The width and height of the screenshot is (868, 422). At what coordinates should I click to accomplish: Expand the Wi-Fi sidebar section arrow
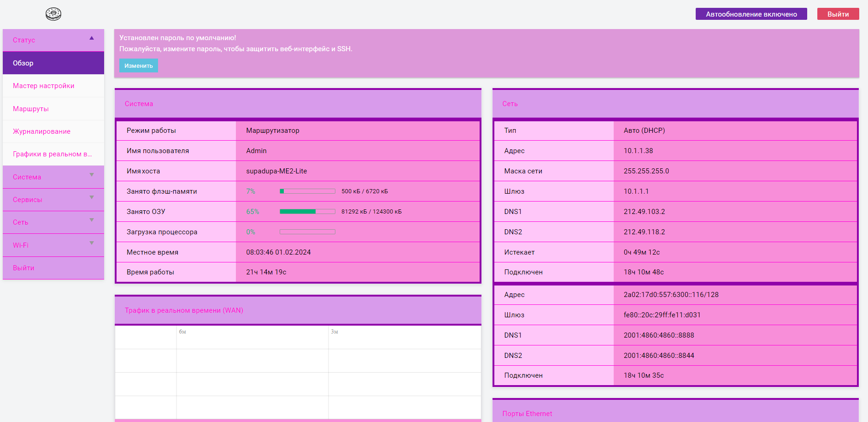tap(92, 243)
